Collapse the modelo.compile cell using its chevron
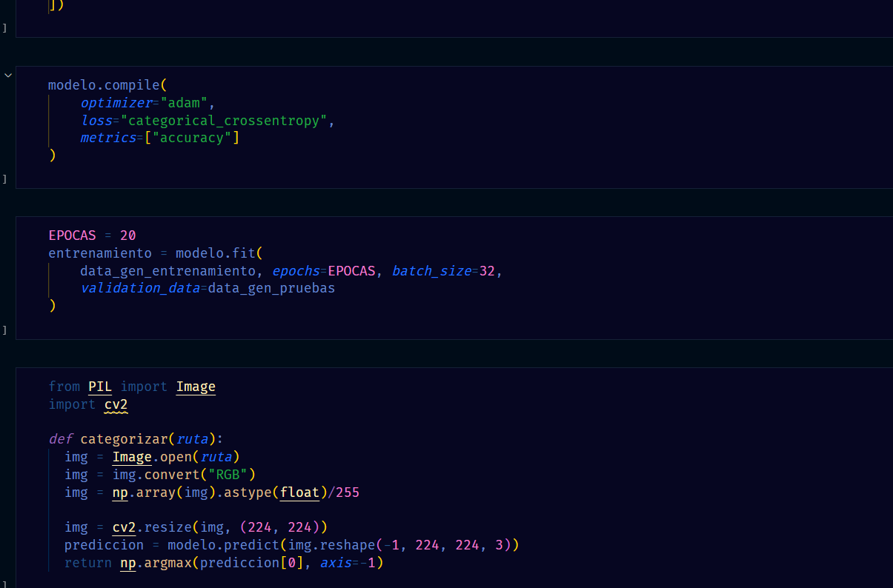Screen dimensions: 893x588 pyautogui.click(x=7, y=75)
